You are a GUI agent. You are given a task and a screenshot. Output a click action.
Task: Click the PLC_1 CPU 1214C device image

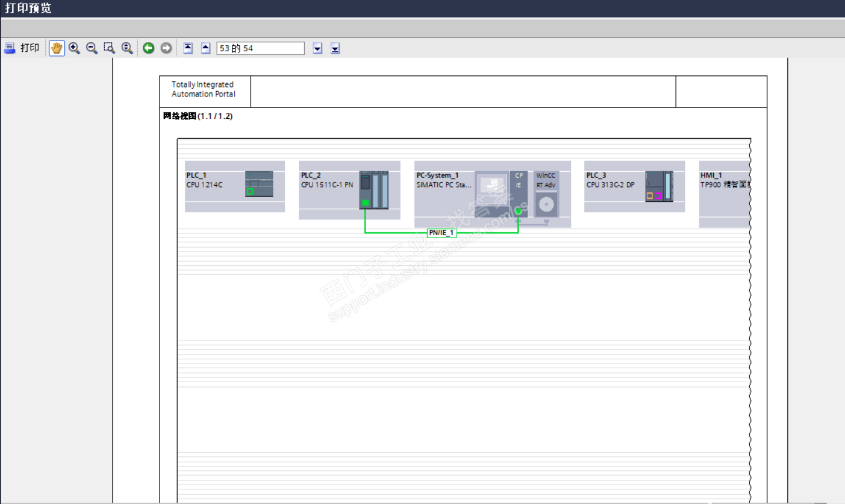tap(259, 184)
